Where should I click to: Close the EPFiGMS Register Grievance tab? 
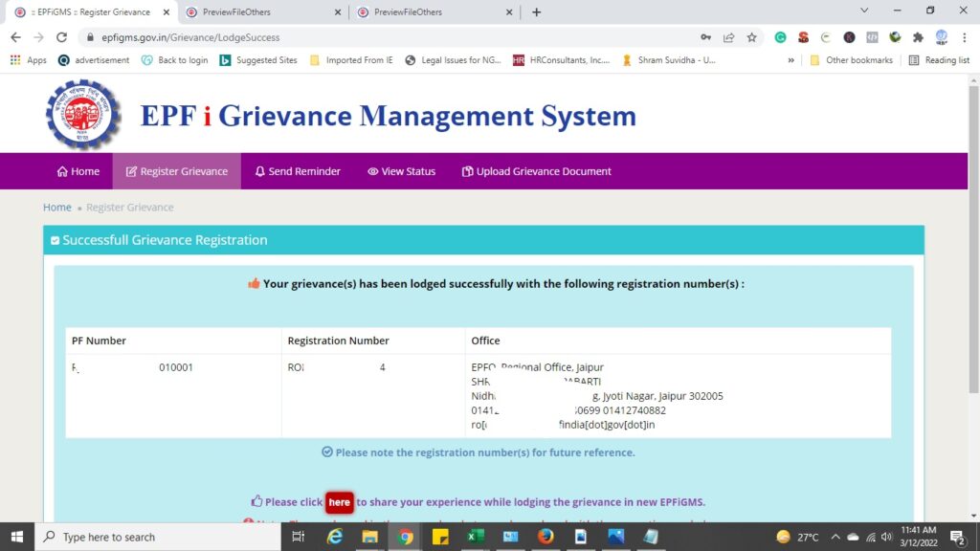(167, 11)
